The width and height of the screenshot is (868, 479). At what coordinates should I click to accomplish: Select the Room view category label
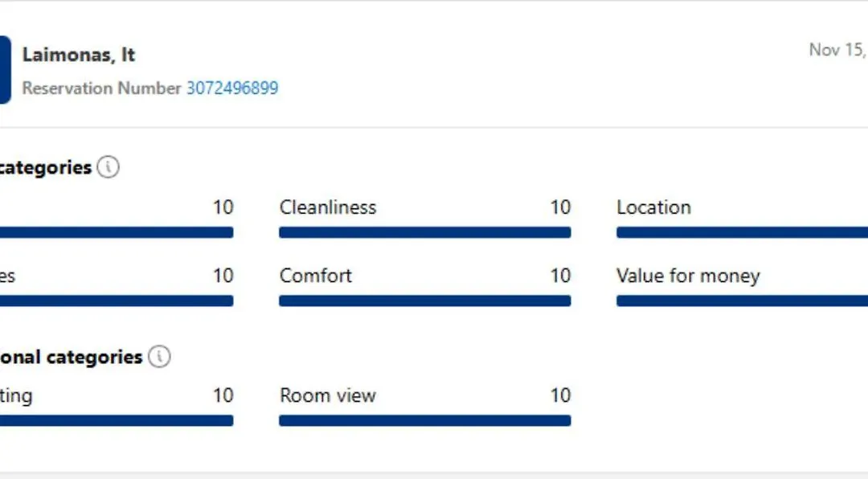tap(328, 395)
